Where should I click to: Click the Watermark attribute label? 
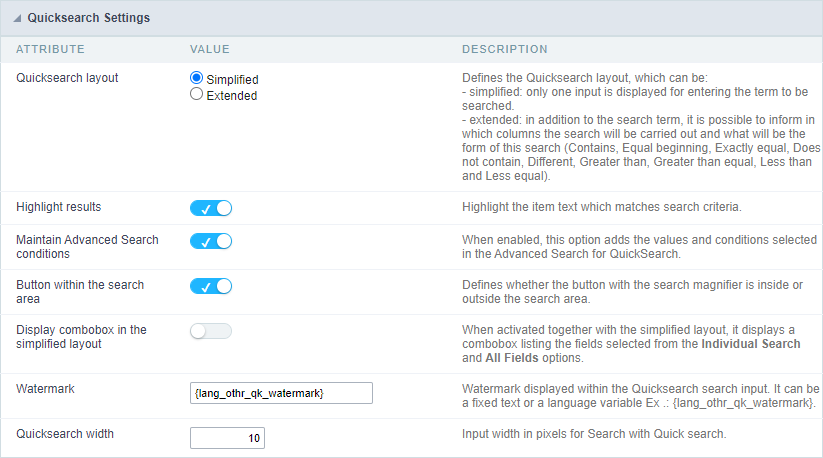coord(45,389)
